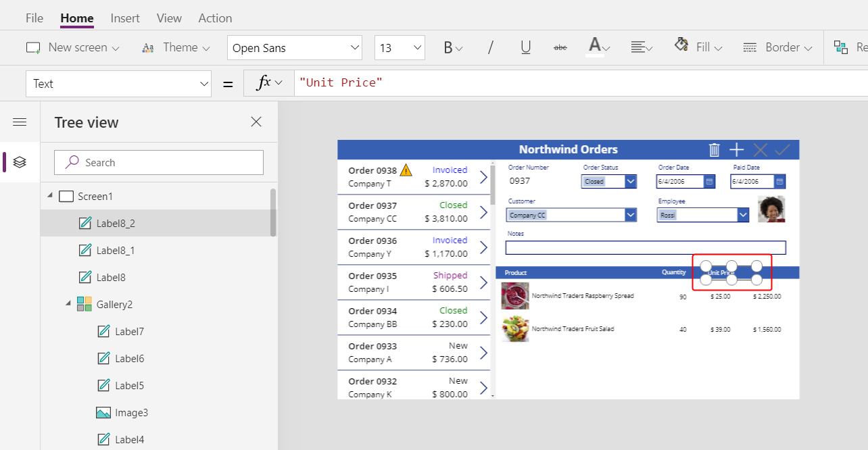
Task: Open Order 0933 with the chevron arrow
Action: point(483,353)
